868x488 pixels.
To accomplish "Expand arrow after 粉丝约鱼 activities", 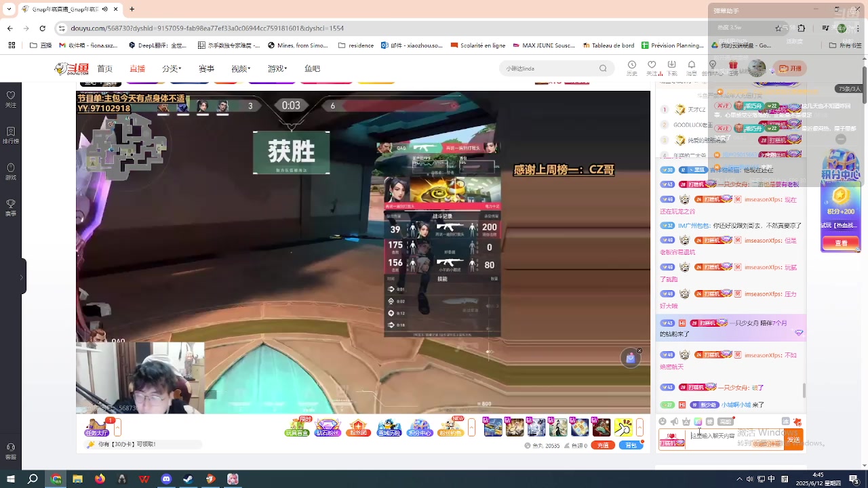I will click(x=472, y=427).
